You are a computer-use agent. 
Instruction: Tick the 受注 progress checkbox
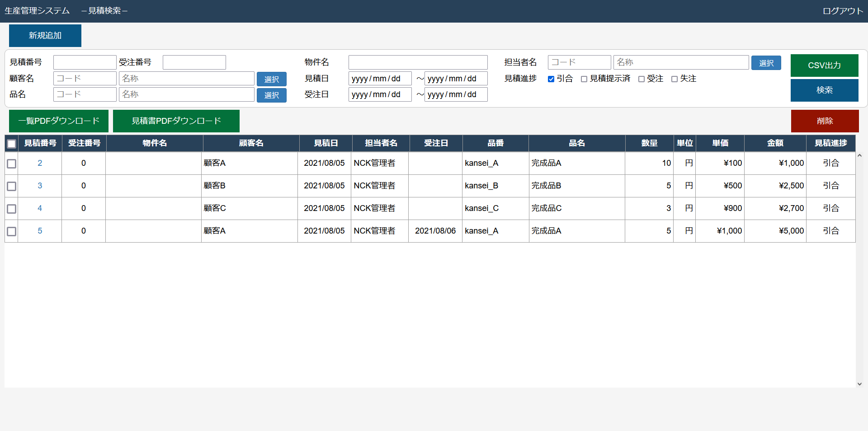641,79
